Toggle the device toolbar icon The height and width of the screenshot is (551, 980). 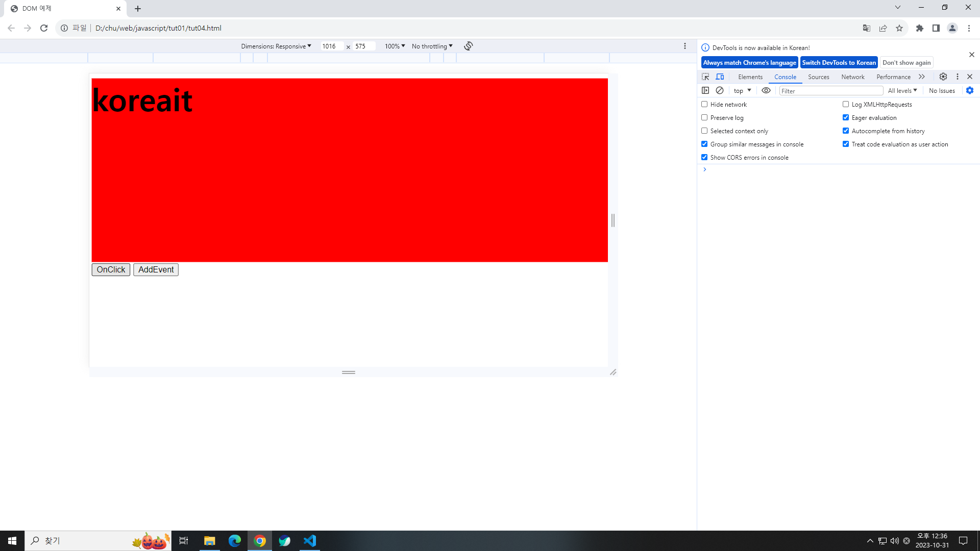pos(720,77)
